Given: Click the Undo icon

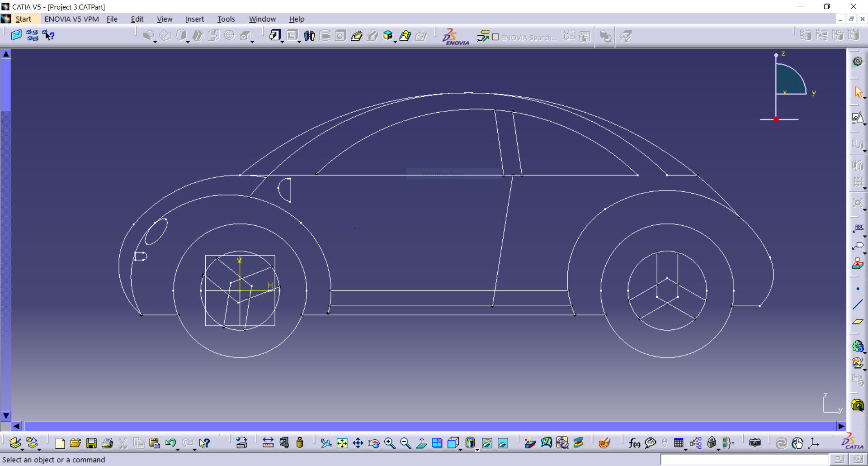Looking at the screenshot, I should click(170, 443).
